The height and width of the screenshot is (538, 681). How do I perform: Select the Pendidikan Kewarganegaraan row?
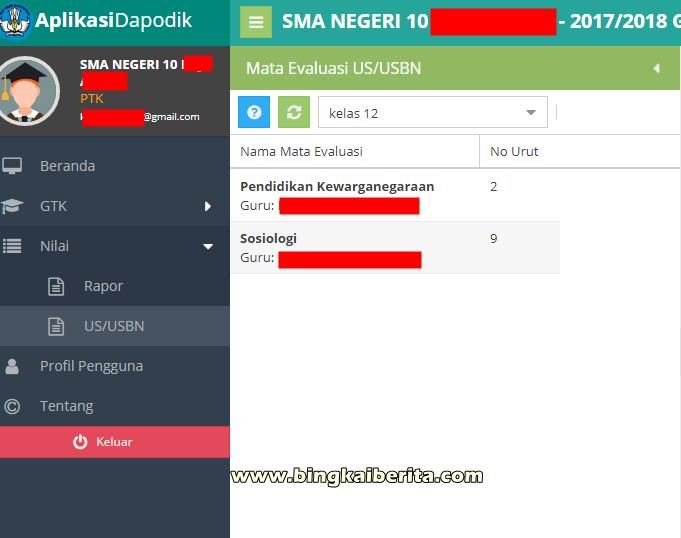point(395,195)
